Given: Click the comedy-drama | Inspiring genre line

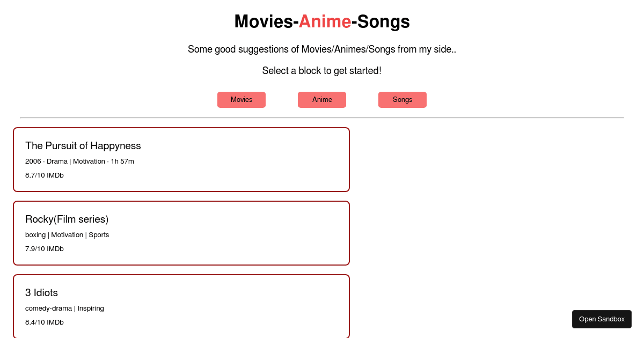Looking at the screenshot, I should (x=64, y=308).
